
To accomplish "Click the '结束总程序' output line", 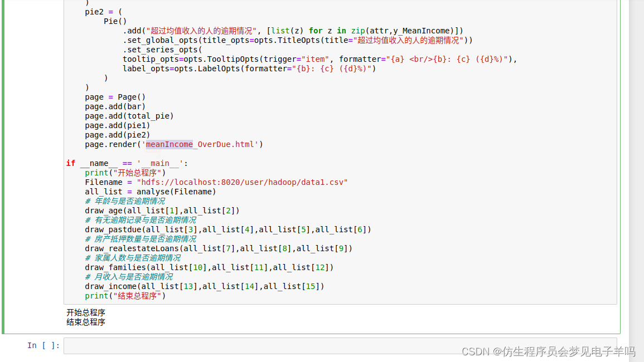I will [86, 322].
